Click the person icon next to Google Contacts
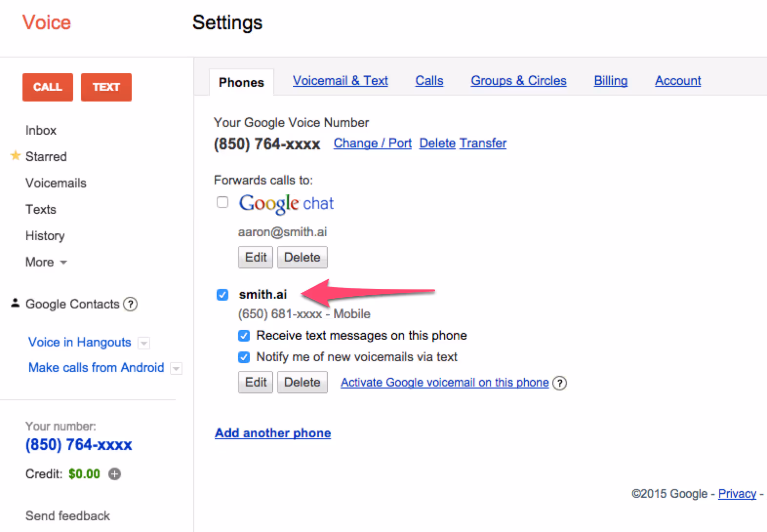This screenshot has height=532, width=767. 15,303
